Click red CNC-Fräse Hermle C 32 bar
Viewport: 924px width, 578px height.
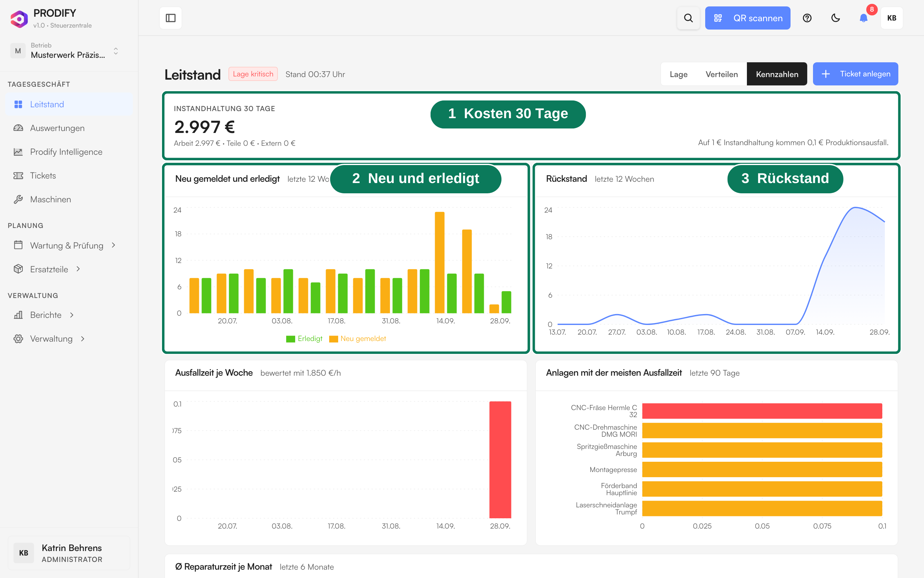pyautogui.click(x=762, y=411)
